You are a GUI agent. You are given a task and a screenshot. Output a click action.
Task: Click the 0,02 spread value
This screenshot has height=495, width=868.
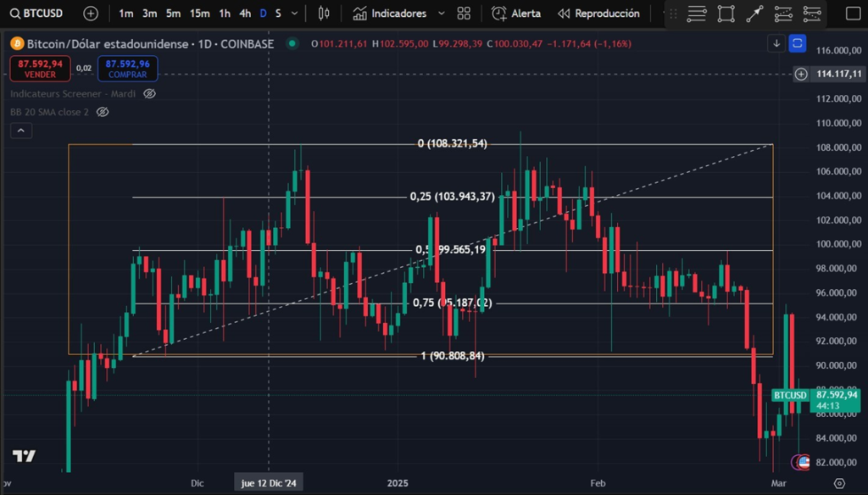(x=84, y=68)
